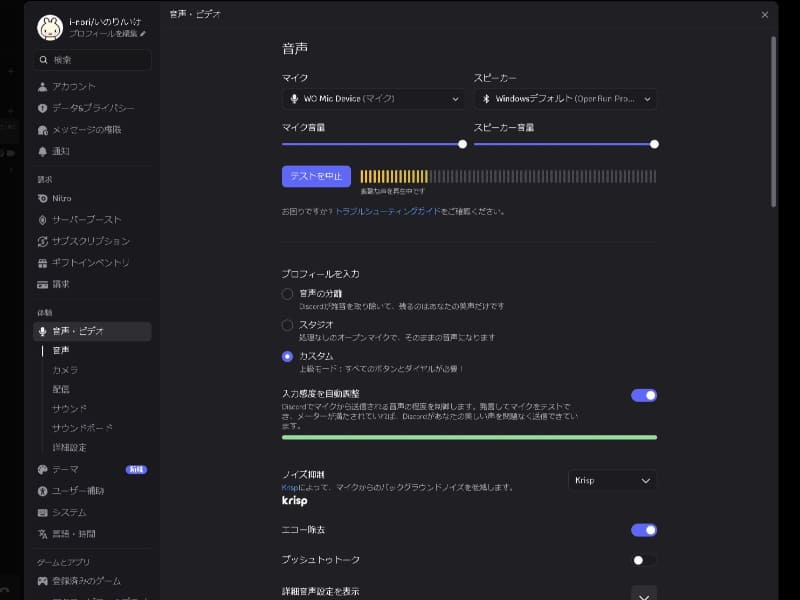Select the サウンド sub-item

[69, 409]
